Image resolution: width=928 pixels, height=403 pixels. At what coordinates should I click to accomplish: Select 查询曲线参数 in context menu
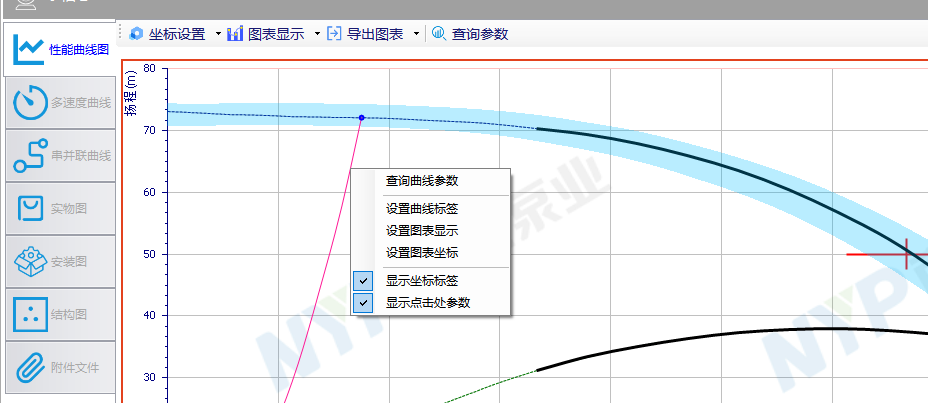(431, 181)
